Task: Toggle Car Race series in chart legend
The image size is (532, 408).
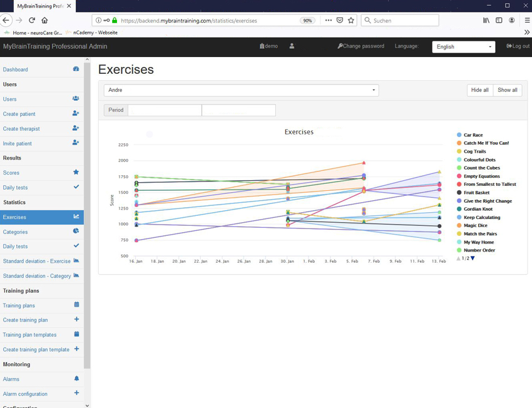Action: pos(473,135)
